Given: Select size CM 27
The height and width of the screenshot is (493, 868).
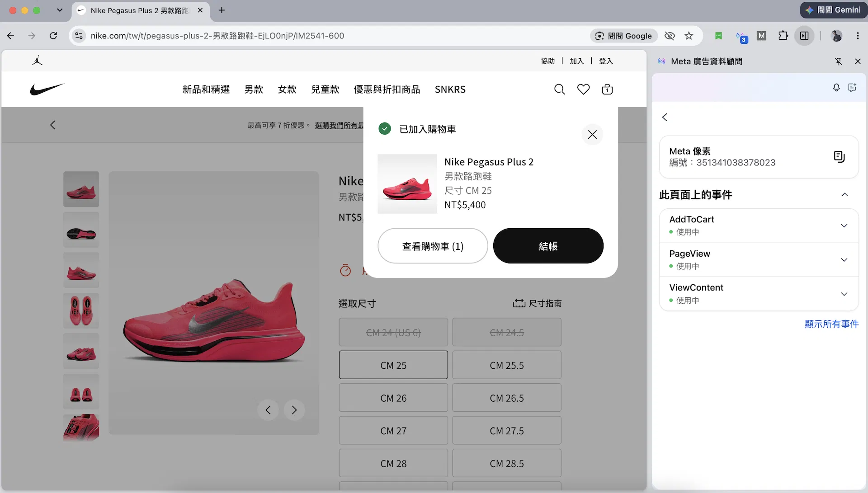Looking at the screenshot, I should 393,431.
